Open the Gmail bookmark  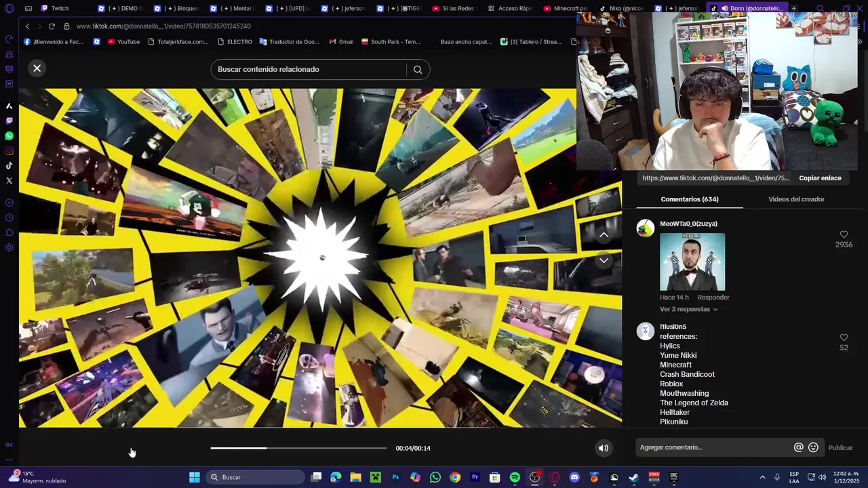(342, 41)
